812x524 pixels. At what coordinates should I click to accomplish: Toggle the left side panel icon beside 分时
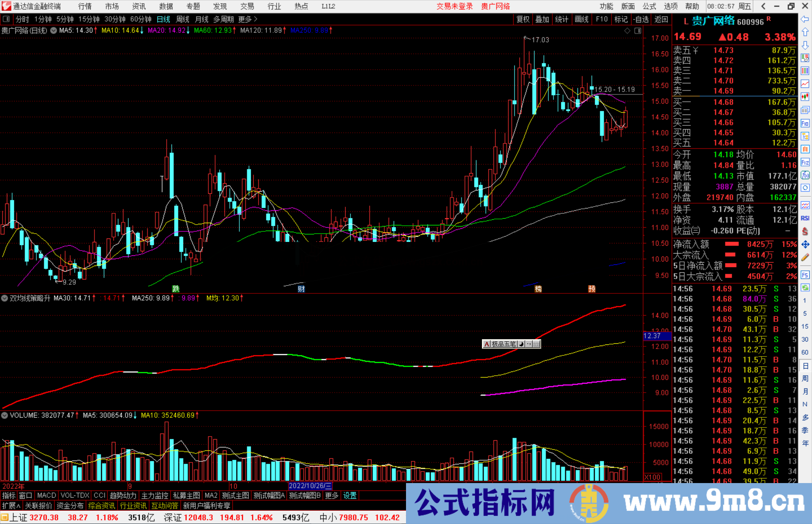[6, 19]
